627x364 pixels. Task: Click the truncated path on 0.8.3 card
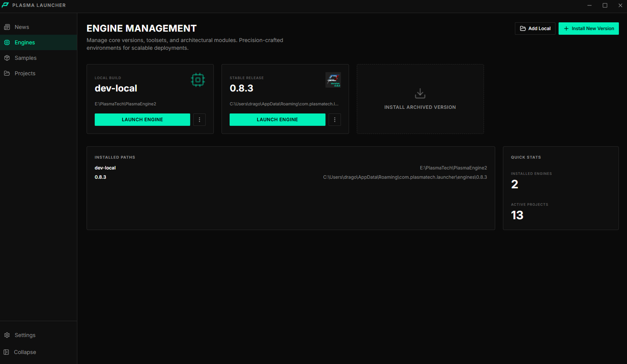[x=284, y=104]
